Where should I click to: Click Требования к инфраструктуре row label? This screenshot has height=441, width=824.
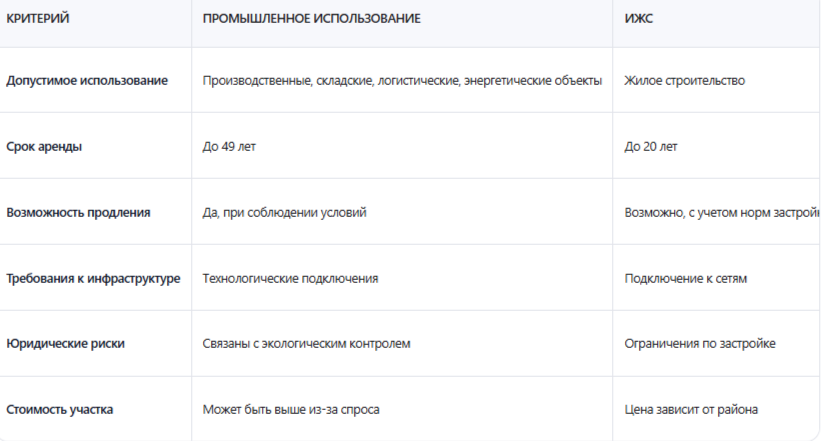[93, 279]
